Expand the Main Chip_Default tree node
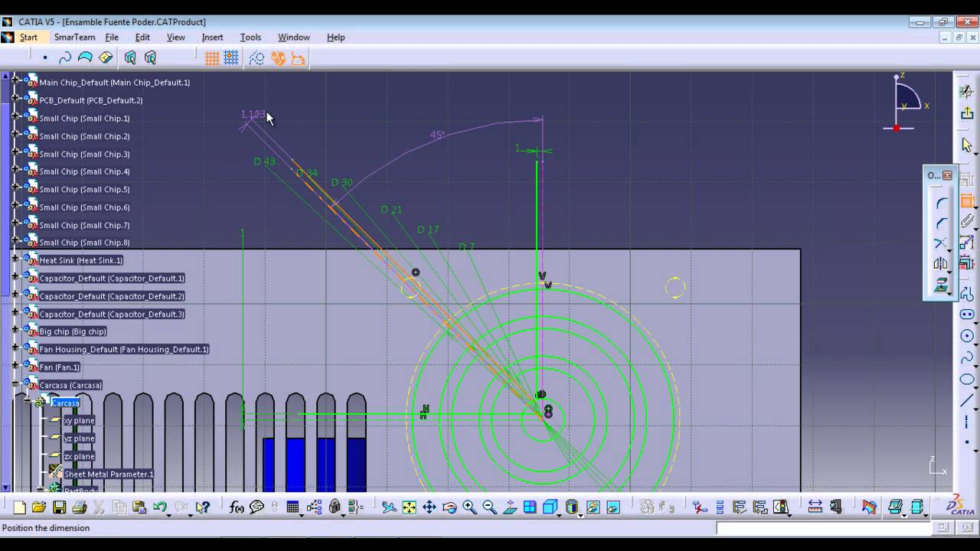Screen dimensions: 980x551 pyautogui.click(x=15, y=79)
